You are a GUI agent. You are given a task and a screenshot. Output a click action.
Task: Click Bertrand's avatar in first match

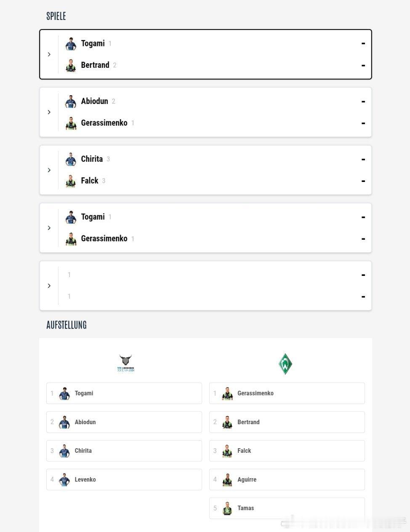coord(71,65)
